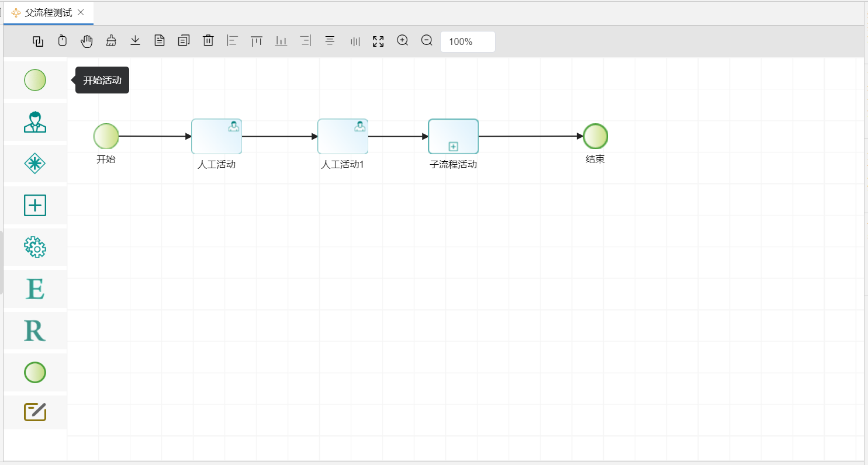Select the manual user activity palette icon
The height and width of the screenshot is (465, 868).
tap(35, 122)
